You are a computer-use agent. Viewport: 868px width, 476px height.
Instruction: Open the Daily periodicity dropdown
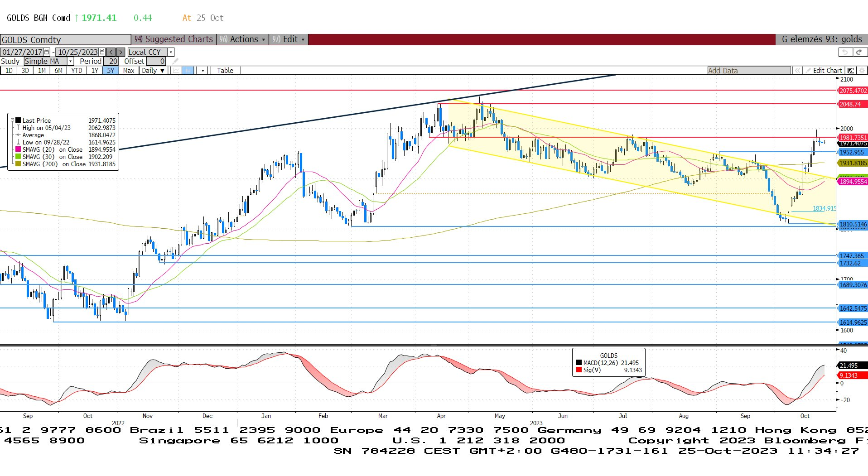153,71
